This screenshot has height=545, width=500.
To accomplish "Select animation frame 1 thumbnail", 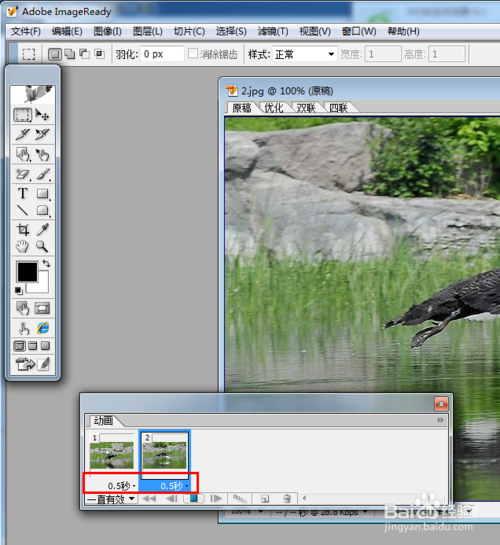I will [112, 455].
